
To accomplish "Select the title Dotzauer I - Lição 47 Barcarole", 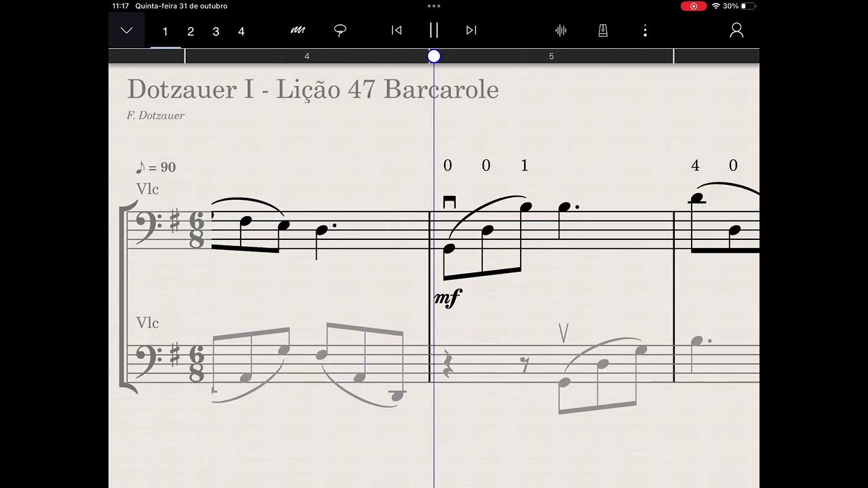I will point(313,89).
